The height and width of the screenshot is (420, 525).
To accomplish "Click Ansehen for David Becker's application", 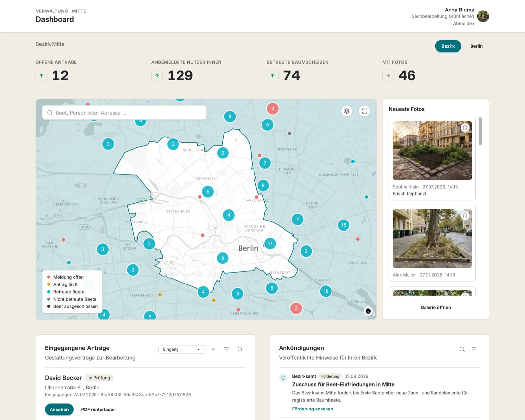I will tap(59, 409).
